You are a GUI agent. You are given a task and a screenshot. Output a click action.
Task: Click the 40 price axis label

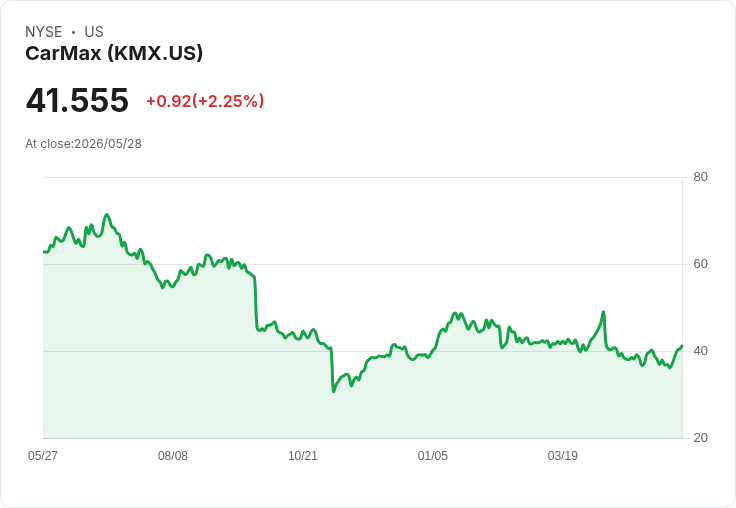pyautogui.click(x=700, y=351)
